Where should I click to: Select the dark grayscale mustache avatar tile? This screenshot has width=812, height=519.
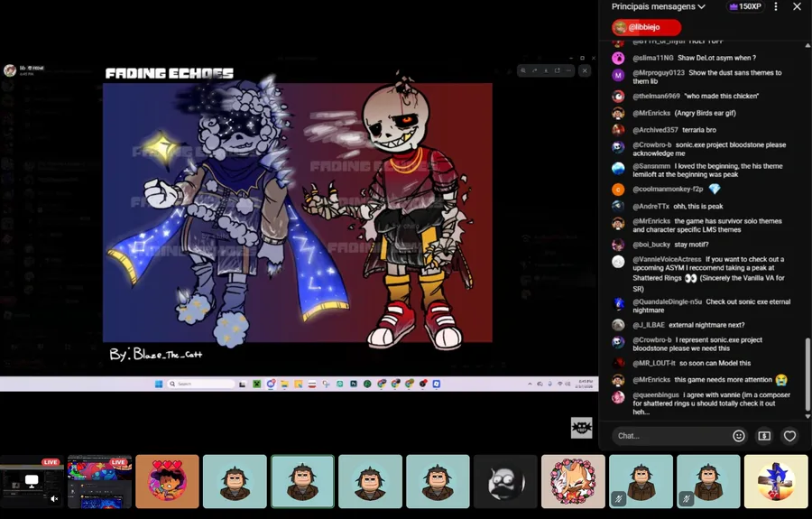tap(505, 482)
